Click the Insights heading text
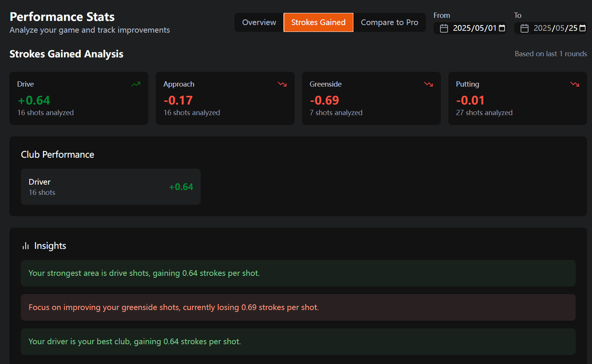This screenshot has width=592, height=364. 50,246
